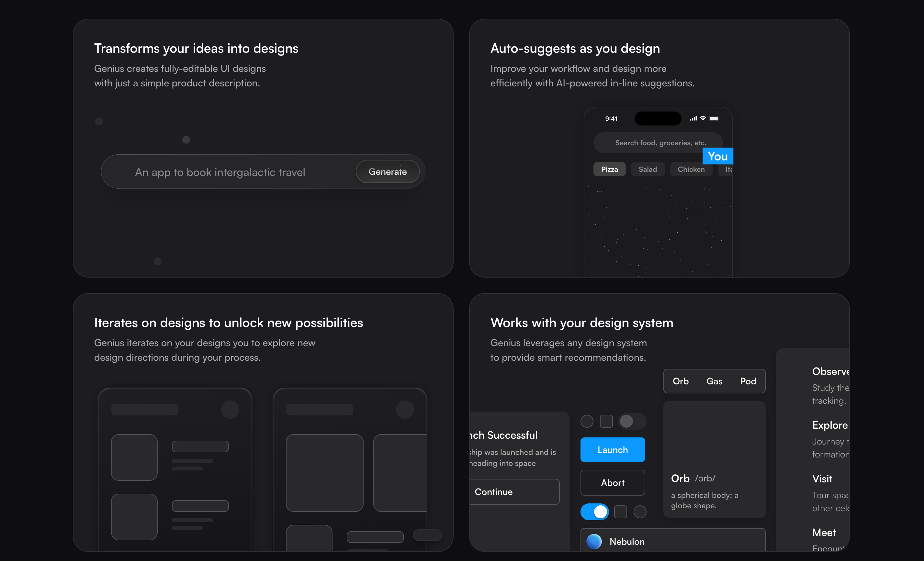The width and height of the screenshot is (924, 561).
Task: Click the blue You cursor label
Action: tap(717, 156)
